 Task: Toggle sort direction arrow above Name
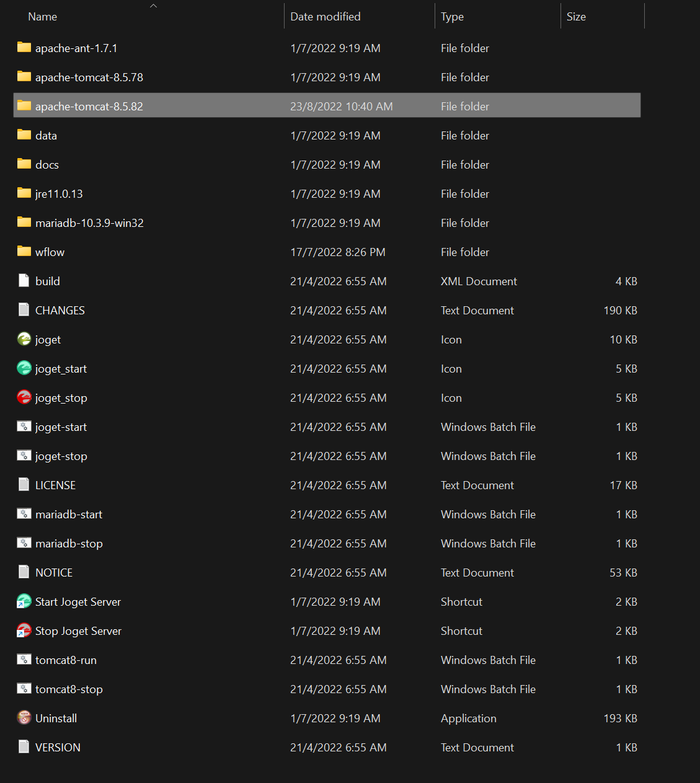(x=153, y=6)
